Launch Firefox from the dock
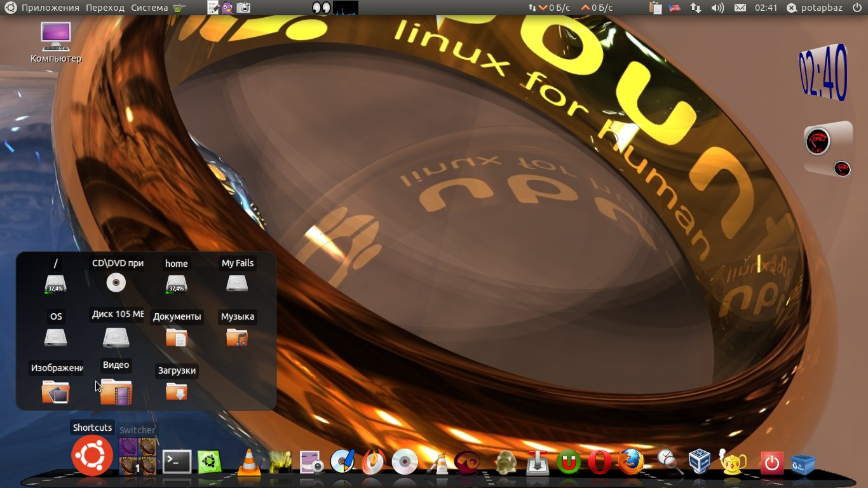The height and width of the screenshot is (488, 868). click(x=632, y=462)
